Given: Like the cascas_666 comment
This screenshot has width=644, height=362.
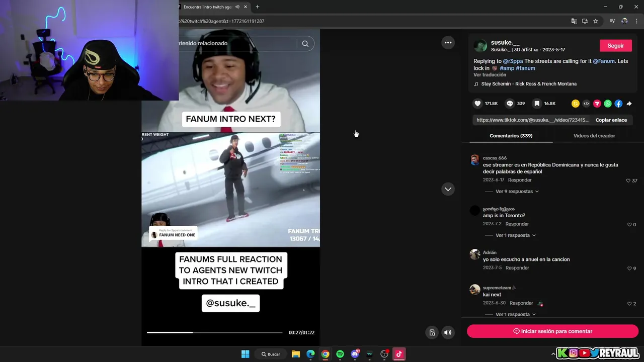Looking at the screenshot, I should point(628,180).
